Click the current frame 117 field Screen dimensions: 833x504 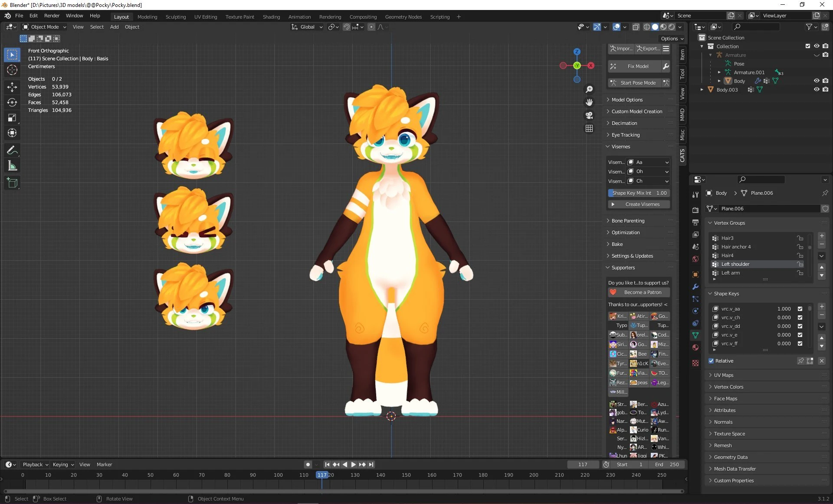(583, 465)
